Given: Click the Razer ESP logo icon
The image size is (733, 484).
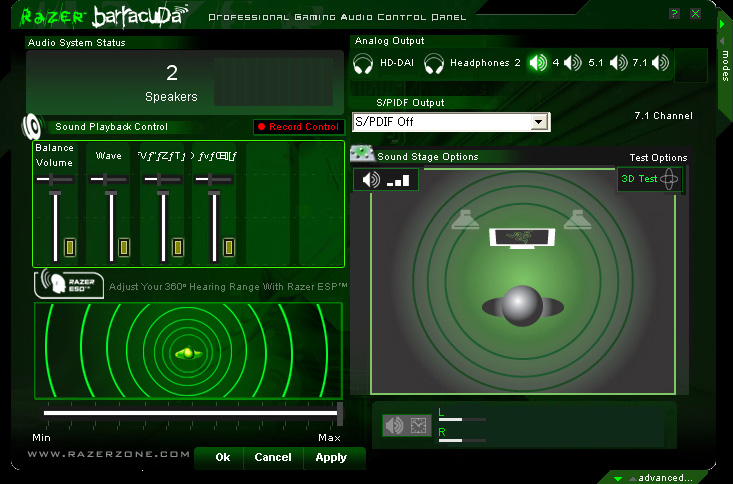Looking at the screenshot, I should (69, 284).
